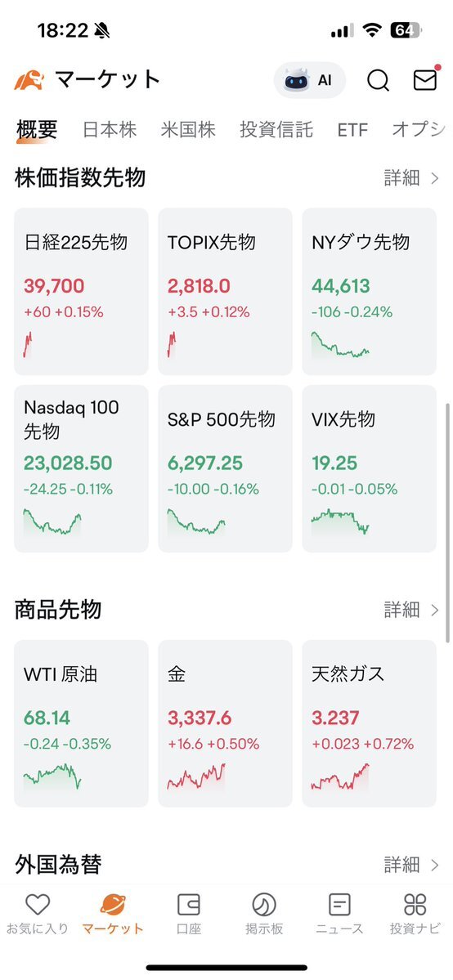
Task: Open お気に入り heart icon in bottom bar
Action: 38,904
